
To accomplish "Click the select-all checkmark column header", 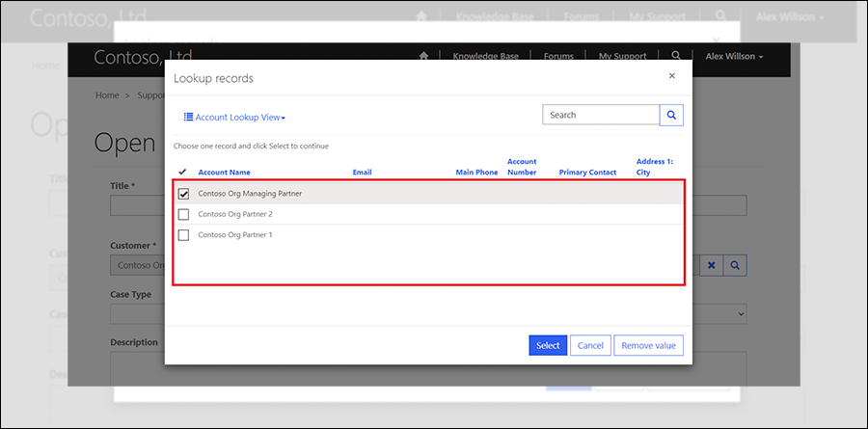I will [182, 172].
